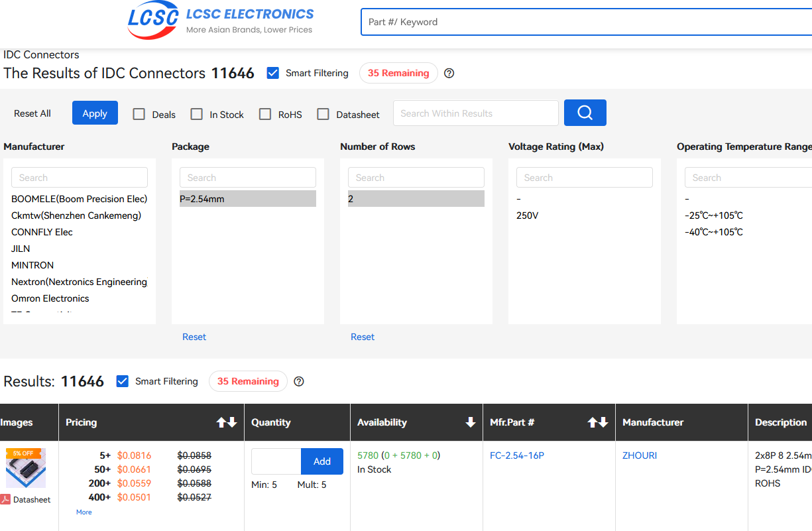
Task: Deselect P=2.54mm package option
Action: point(248,199)
